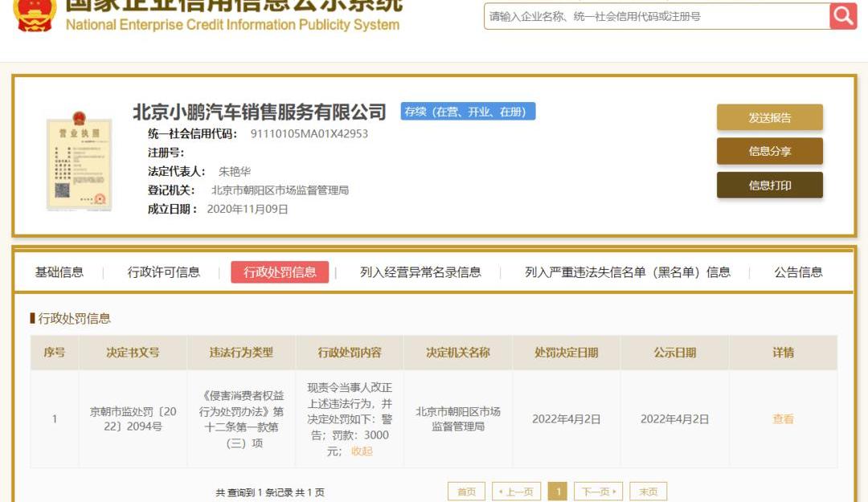Image resolution: width=868 pixels, height=502 pixels.
Task: Click company name 北京小鹏汽车销售服务有限公司
Action: [260, 112]
